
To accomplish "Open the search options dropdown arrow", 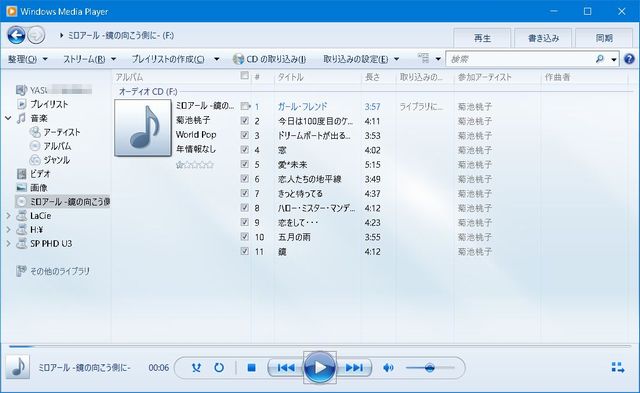I will pos(613,60).
